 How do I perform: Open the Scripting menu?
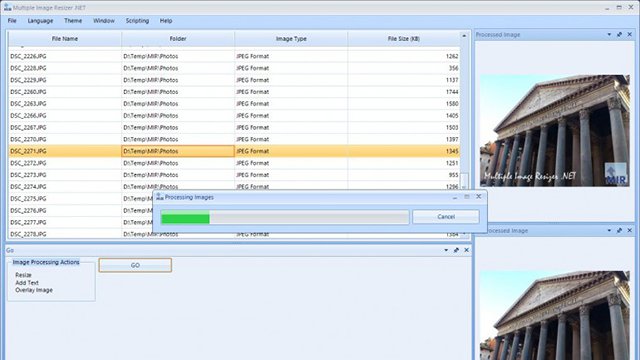(137, 21)
